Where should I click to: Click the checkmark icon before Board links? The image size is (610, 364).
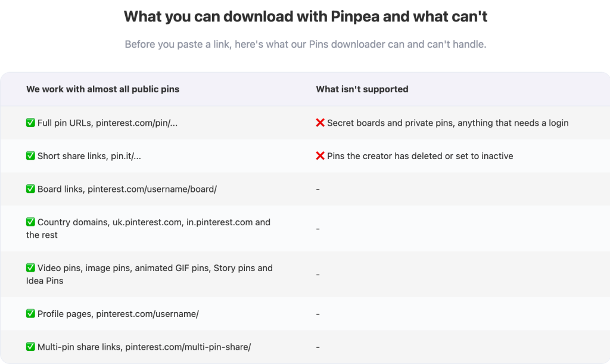pyautogui.click(x=30, y=189)
